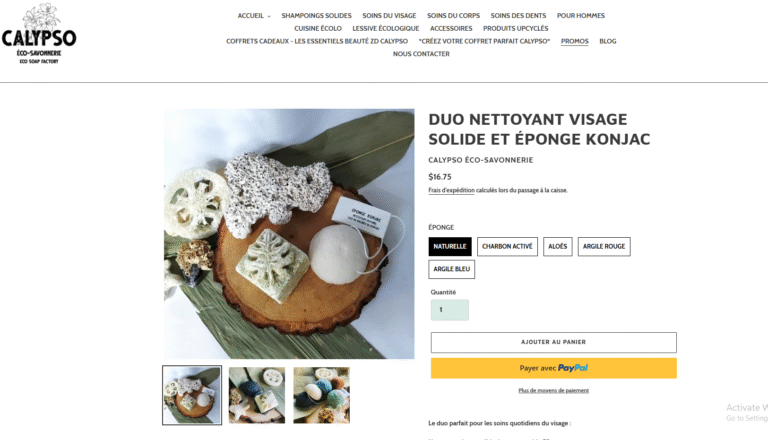Expand the Accueil menu chevron
The image size is (768, 440).
coord(269,16)
